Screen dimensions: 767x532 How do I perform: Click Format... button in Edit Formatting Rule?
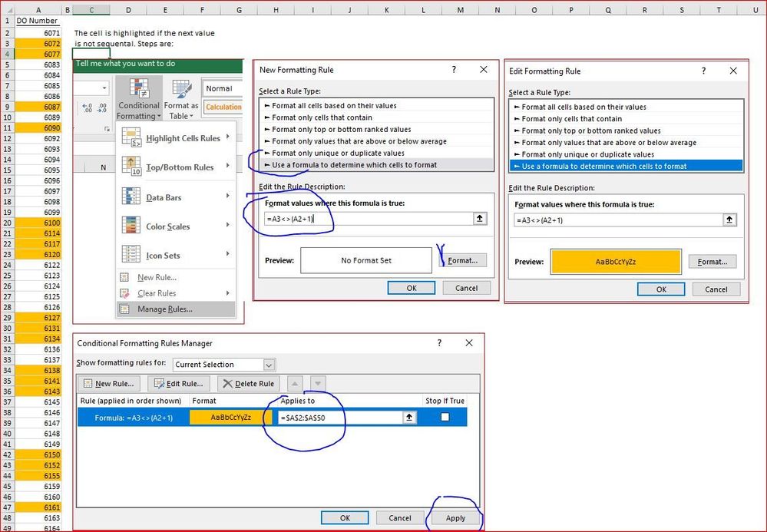[712, 262]
